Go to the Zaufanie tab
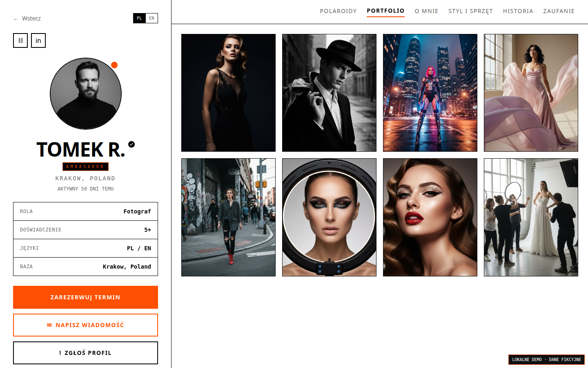This screenshot has height=368, width=588. 559,11
